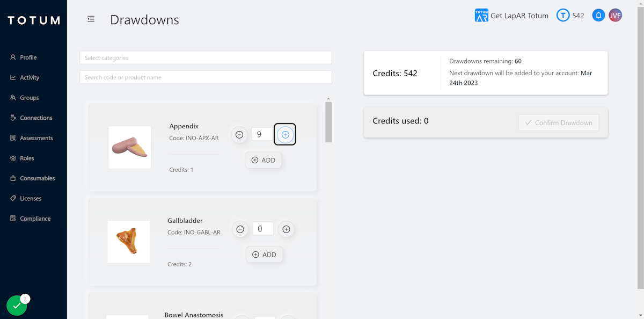
Task: Increase the Appendix quantity
Action: (x=285, y=134)
